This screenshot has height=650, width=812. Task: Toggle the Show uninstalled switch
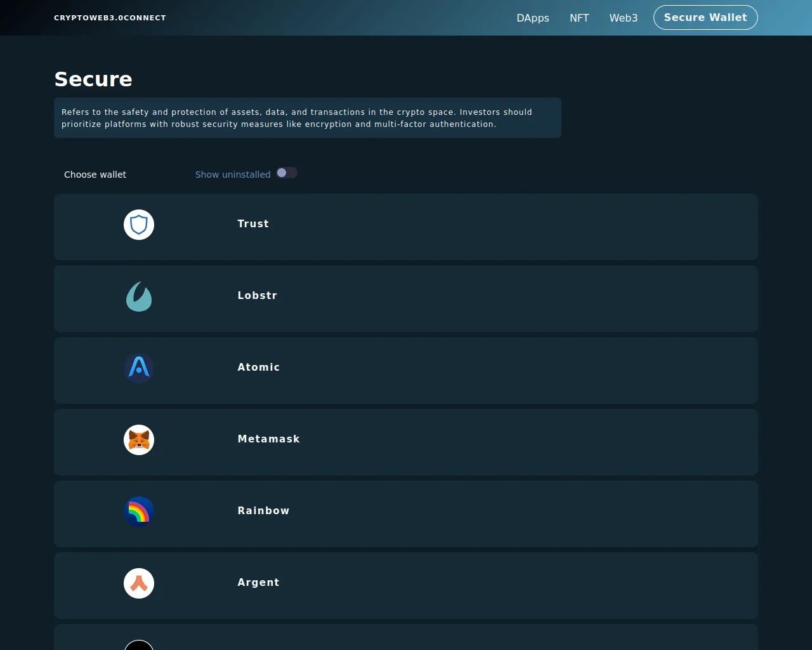tap(287, 173)
